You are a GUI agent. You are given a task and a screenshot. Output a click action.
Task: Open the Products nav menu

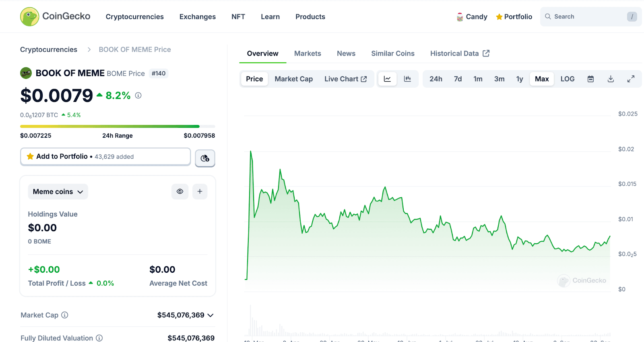[310, 17]
